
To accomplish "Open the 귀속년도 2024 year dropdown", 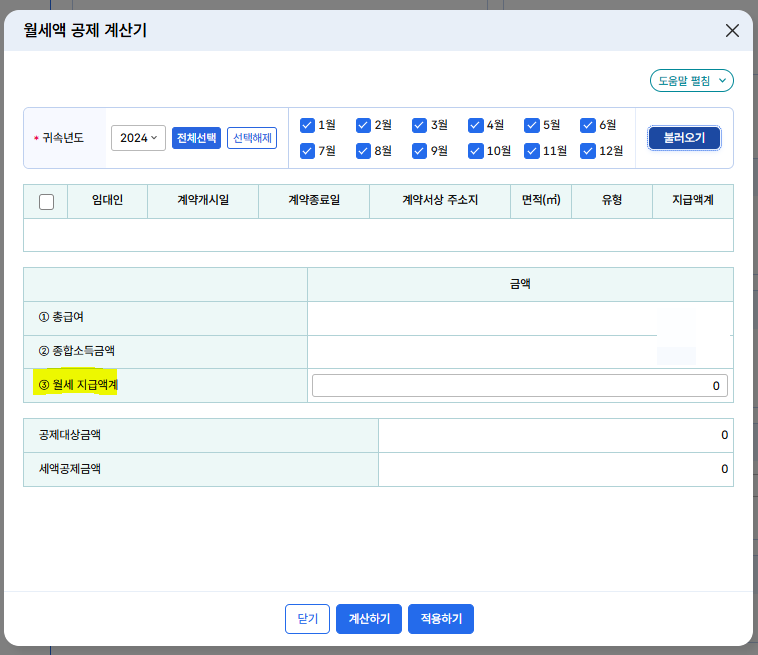I will 138,138.
